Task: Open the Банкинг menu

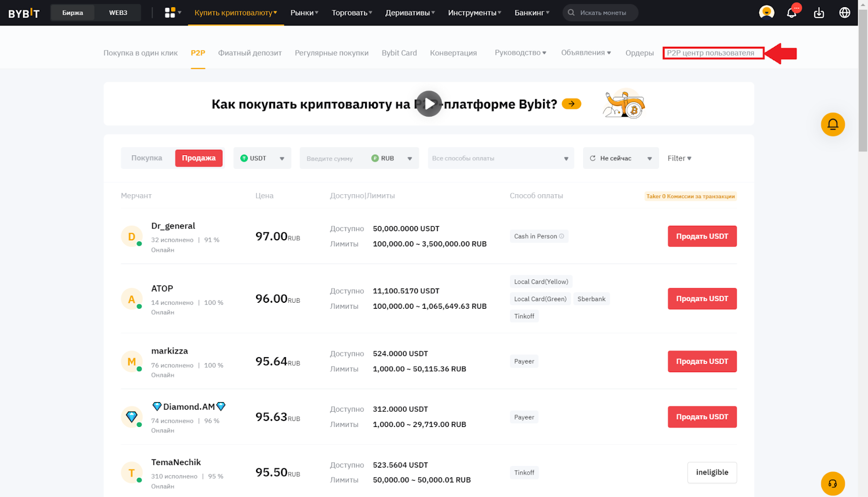Action: (532, 12)
